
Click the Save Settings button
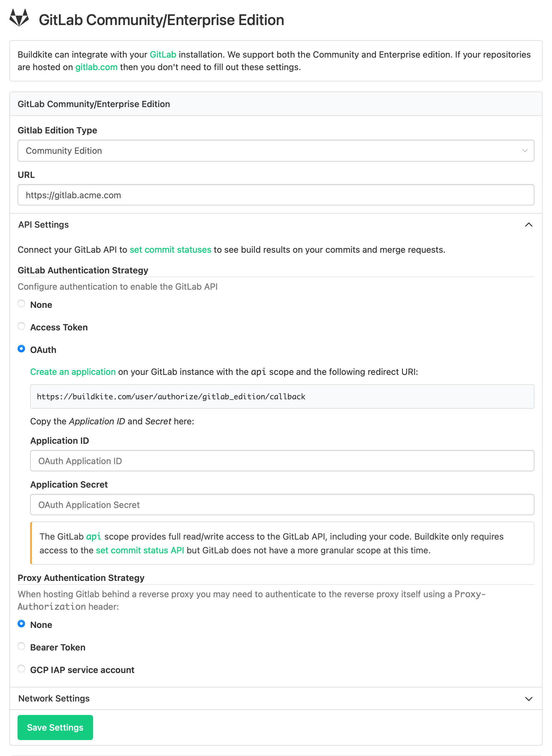tap(55, 727)
